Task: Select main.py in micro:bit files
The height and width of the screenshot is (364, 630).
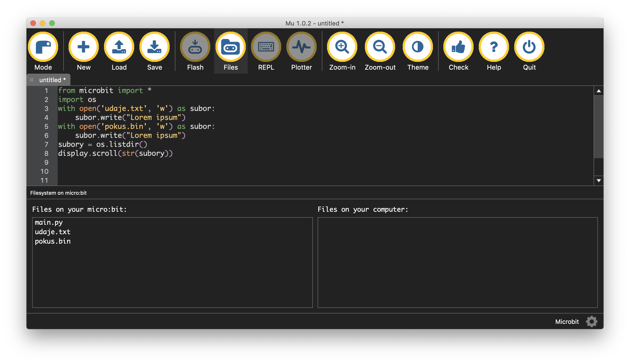Action: pyautogui.click(x=49, y=222)
